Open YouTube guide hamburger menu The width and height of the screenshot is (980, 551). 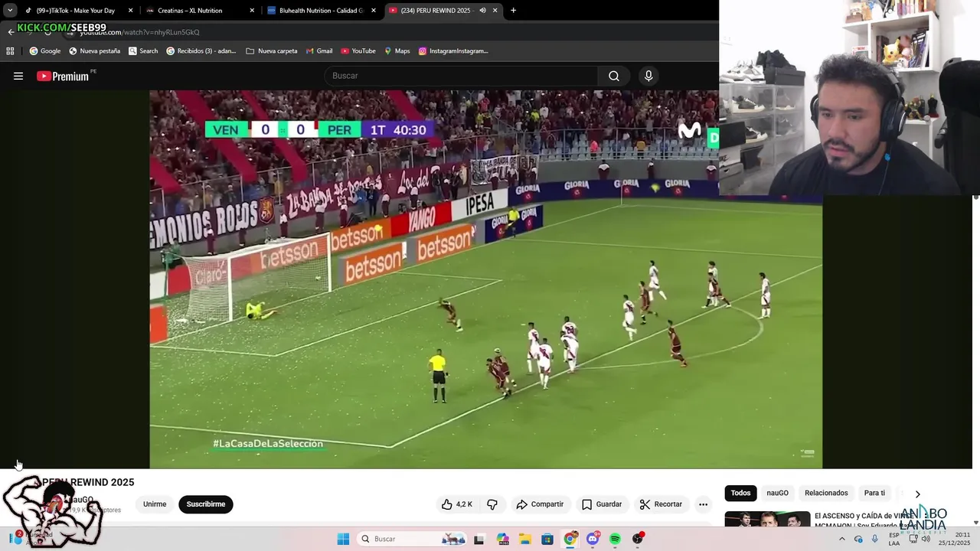(x=18, y=76)
